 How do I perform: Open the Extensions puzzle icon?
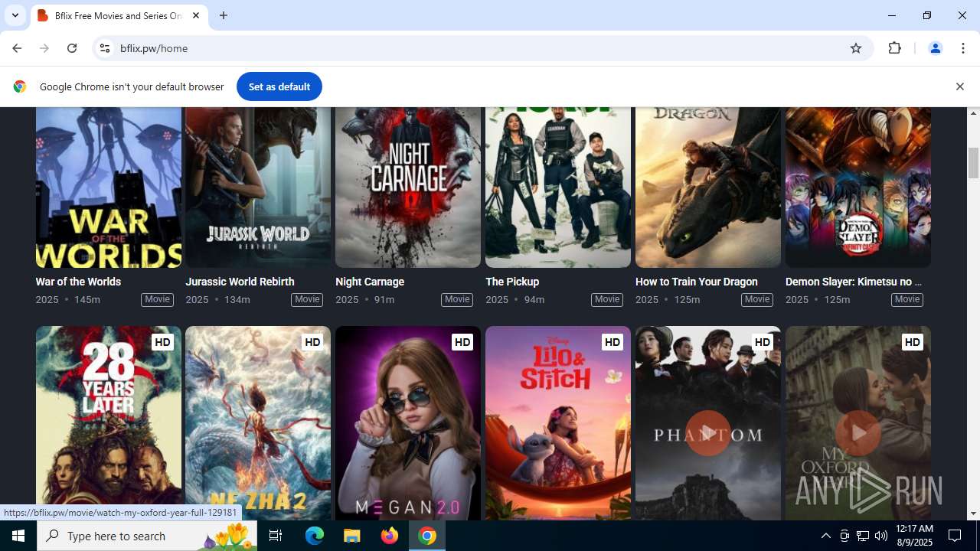pos(895,48)
